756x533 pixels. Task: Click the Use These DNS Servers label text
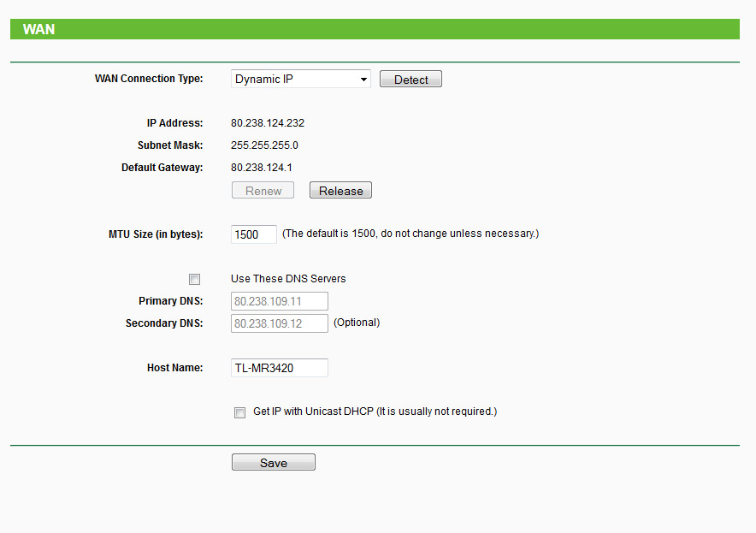coord(288,279)
